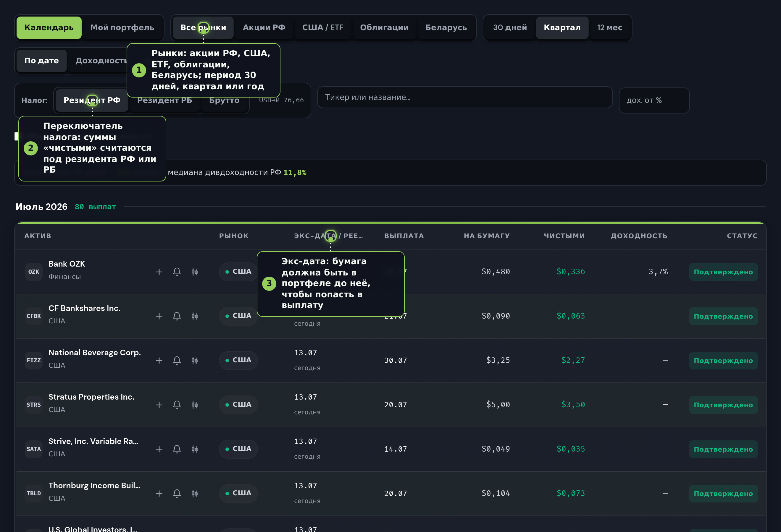Add National Beverage Corp. with the plus icon
The width and height of the screenshot is (781, 532).
pos(159,361)
